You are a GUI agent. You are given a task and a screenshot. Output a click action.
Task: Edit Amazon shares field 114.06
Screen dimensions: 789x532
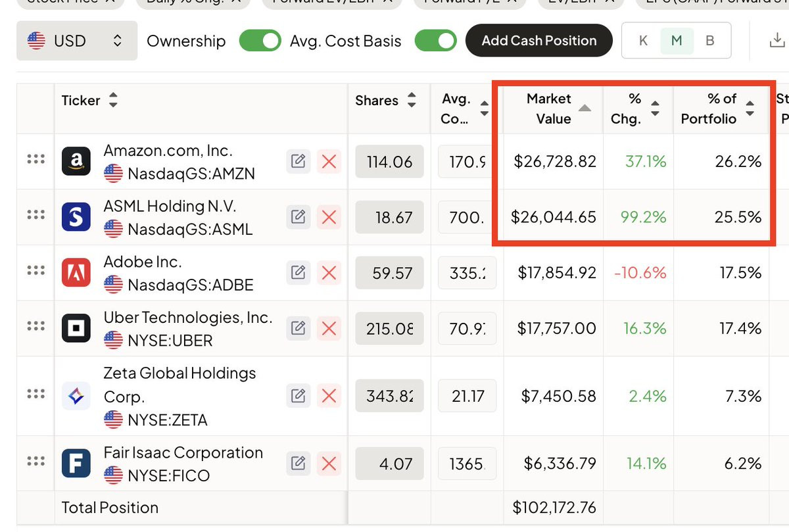389,162
